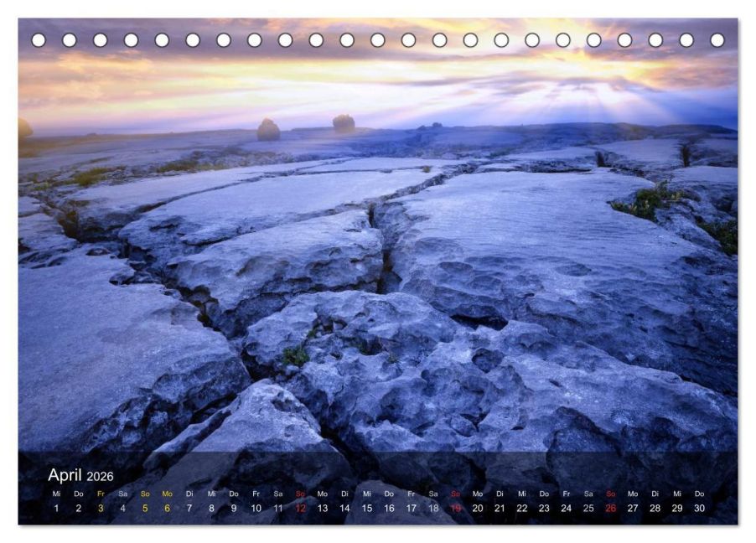Viewport: 756px width, 543px height.
Task: Click the first binding hole at left
Action: click(39, 40)
